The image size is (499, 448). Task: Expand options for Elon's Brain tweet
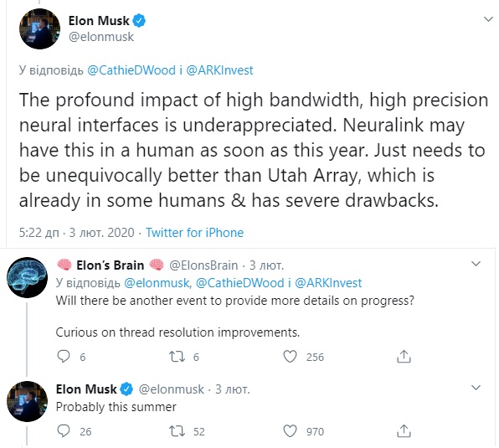476,264
